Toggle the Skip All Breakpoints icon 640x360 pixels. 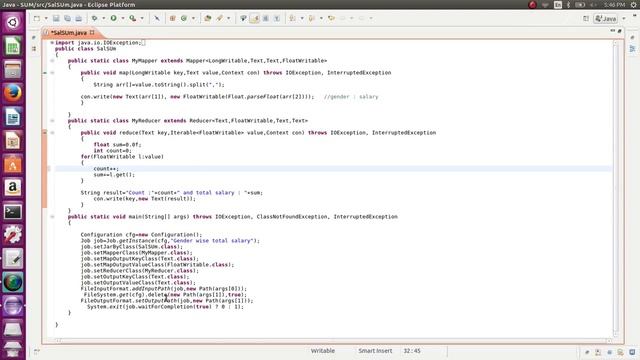(157, 18)
